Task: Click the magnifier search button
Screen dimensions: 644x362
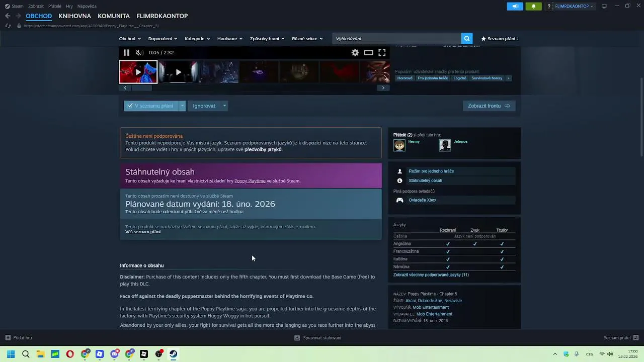Action: pyautogui.click(x=467, y=39)
